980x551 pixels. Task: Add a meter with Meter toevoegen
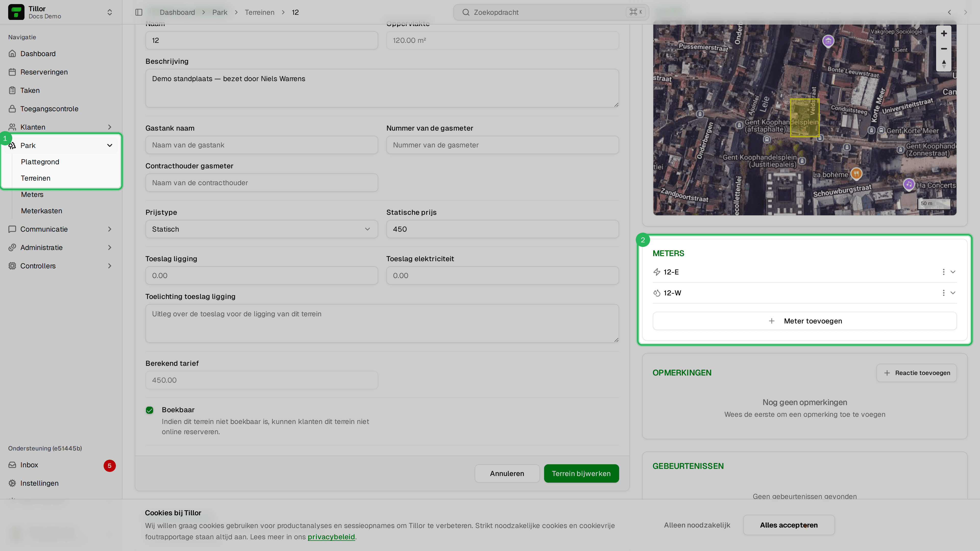[x=804, y=321]
